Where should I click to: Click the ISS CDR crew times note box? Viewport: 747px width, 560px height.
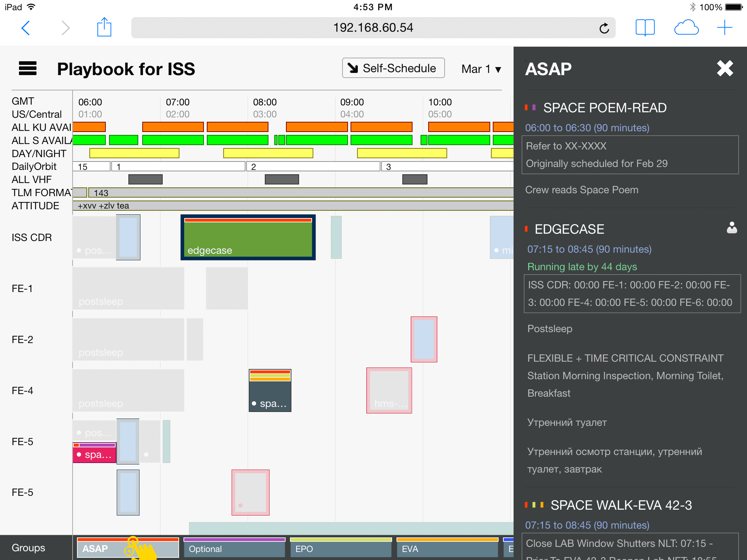point(632,294)
